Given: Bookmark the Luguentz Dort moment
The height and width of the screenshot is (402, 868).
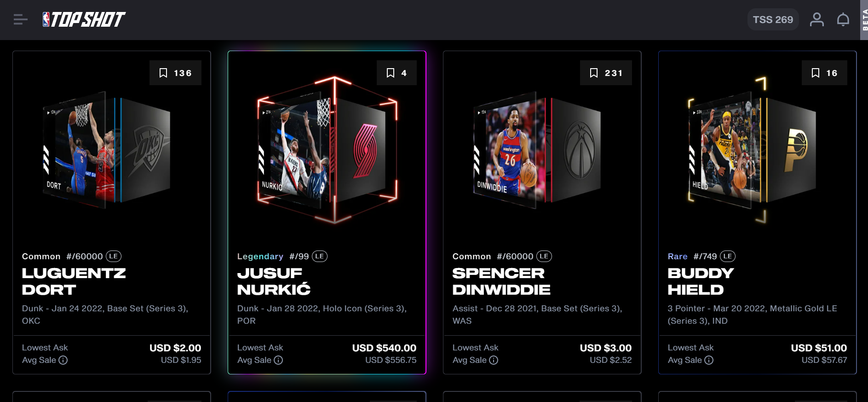Looking at the screenshot, I should coord(175,73).
